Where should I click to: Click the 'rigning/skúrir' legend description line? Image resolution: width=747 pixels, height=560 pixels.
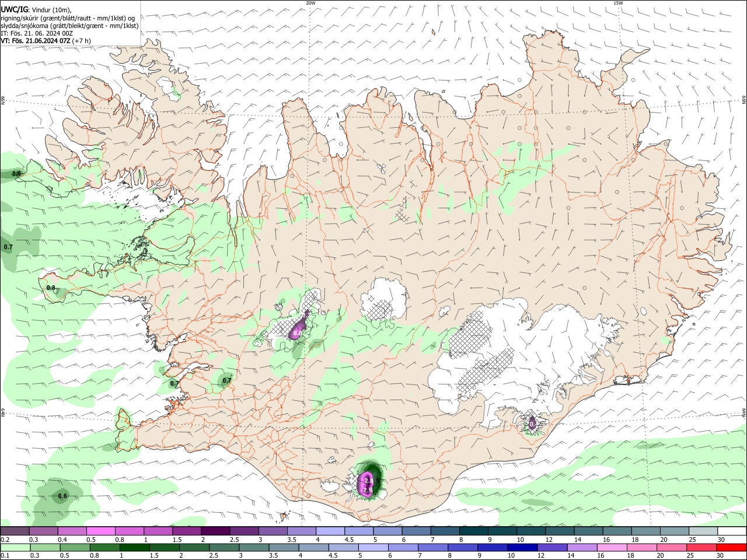pyautogui.click(x=68, y=17)
